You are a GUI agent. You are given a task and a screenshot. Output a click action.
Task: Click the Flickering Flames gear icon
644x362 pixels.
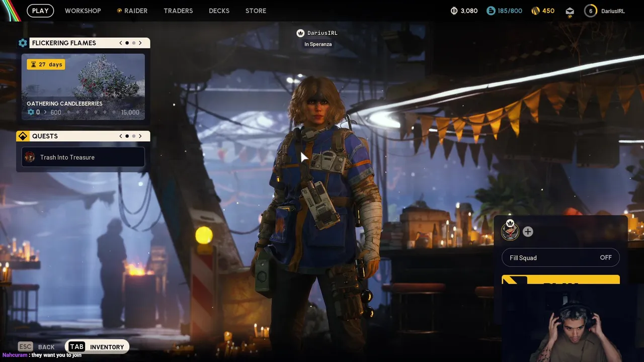point(23,43)
